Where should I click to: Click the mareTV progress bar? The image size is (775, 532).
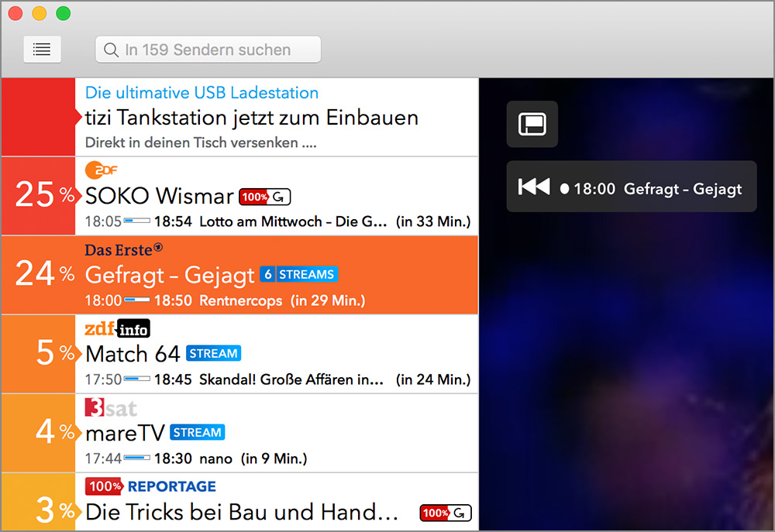pyautogui.click(x=137, y=458)
